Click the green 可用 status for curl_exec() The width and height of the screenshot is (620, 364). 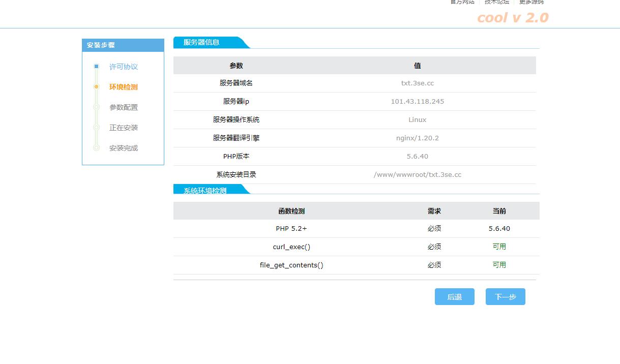[x=499, y=247]
